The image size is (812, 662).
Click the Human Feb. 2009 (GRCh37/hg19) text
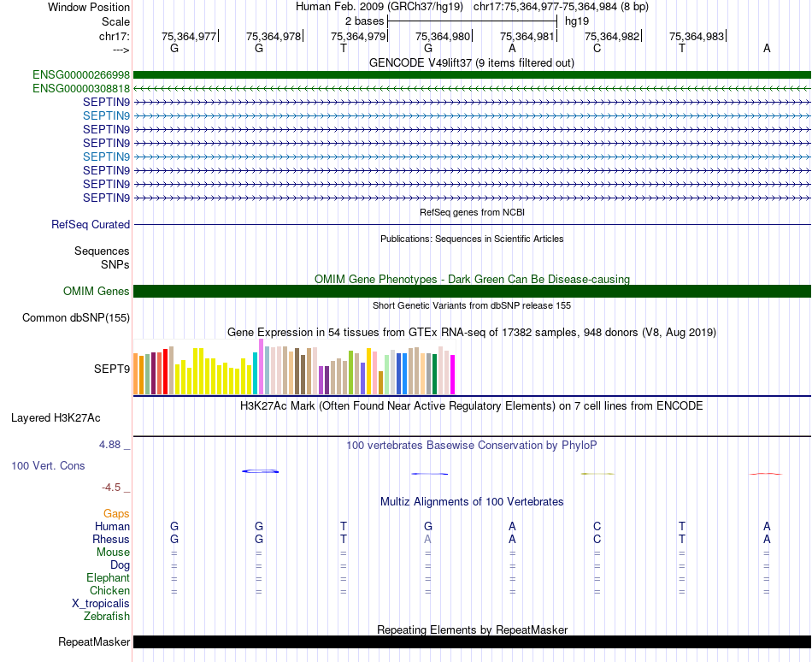pos(379,7)
